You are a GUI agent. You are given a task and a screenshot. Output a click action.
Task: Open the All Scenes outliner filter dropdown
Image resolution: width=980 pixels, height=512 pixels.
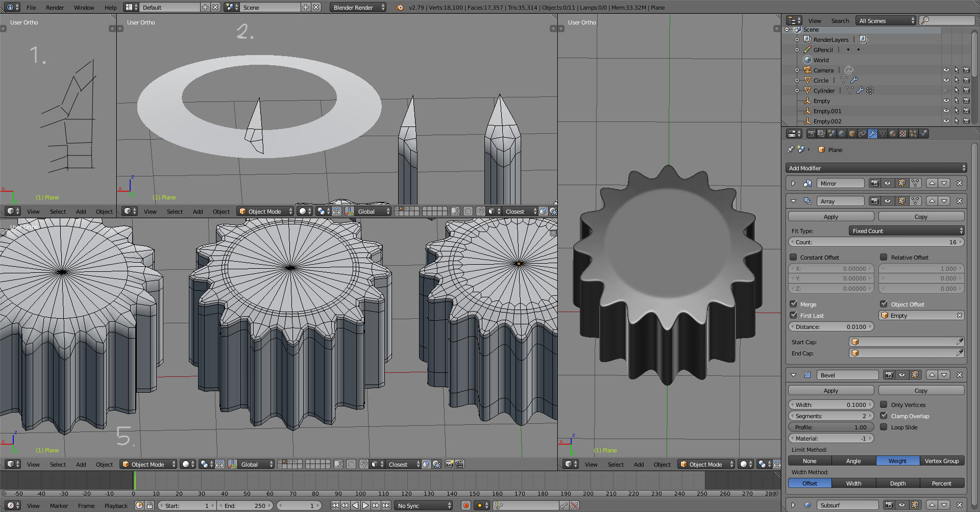coord(886,20)
